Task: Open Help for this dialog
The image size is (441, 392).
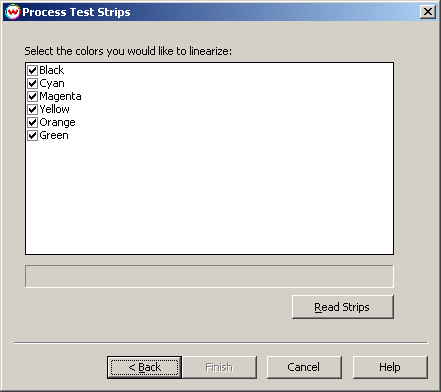Action: (x=390, y=367)
